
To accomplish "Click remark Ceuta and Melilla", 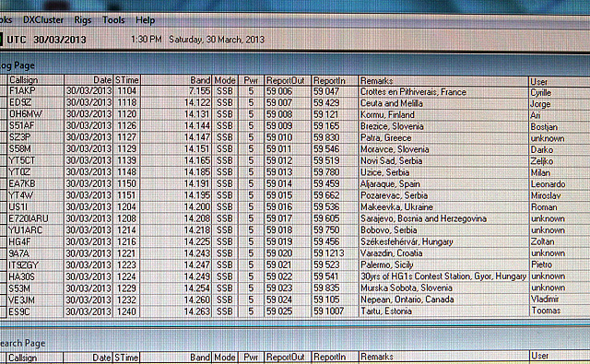I will pos(391,103).
